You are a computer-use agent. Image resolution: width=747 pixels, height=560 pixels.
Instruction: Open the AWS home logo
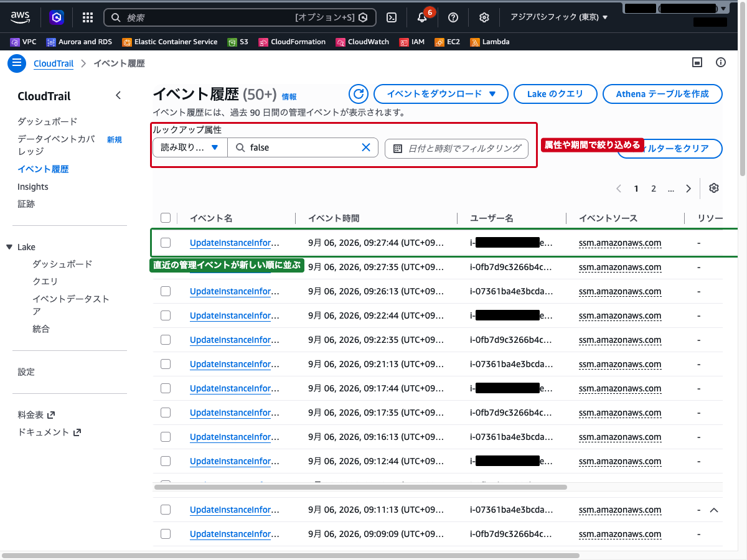pos(21,17)
